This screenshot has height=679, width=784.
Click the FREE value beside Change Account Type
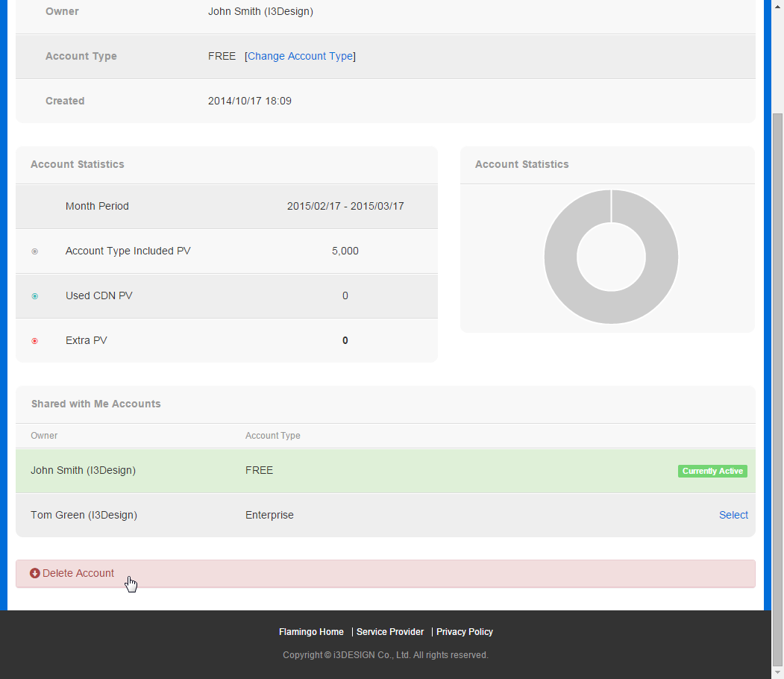click(222, 56)
